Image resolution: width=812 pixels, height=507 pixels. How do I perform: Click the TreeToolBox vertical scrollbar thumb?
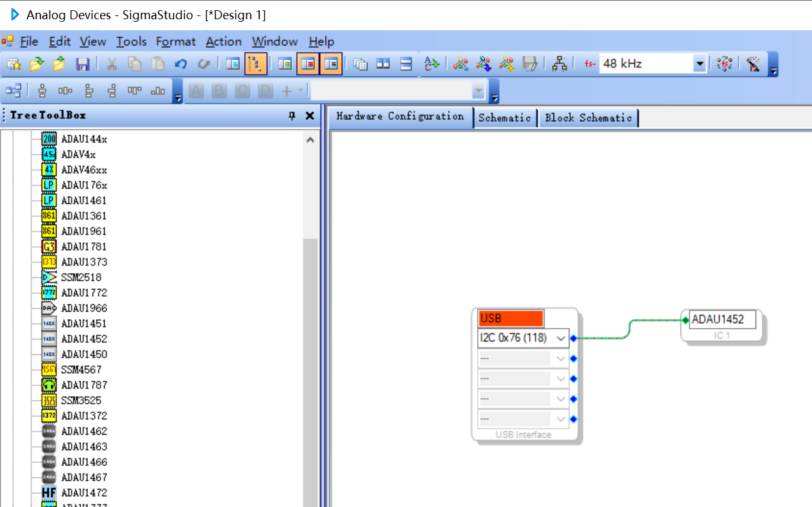[310, 372]
